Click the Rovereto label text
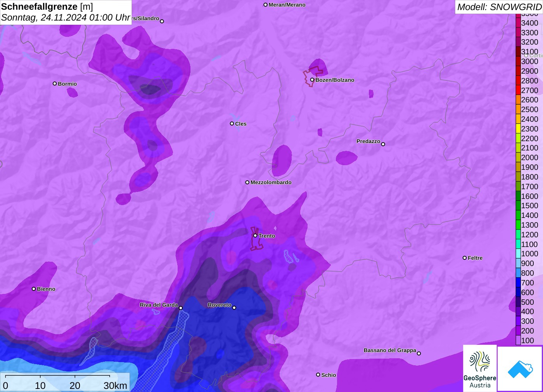The image size is (543, 392). [x=220, y=305]
